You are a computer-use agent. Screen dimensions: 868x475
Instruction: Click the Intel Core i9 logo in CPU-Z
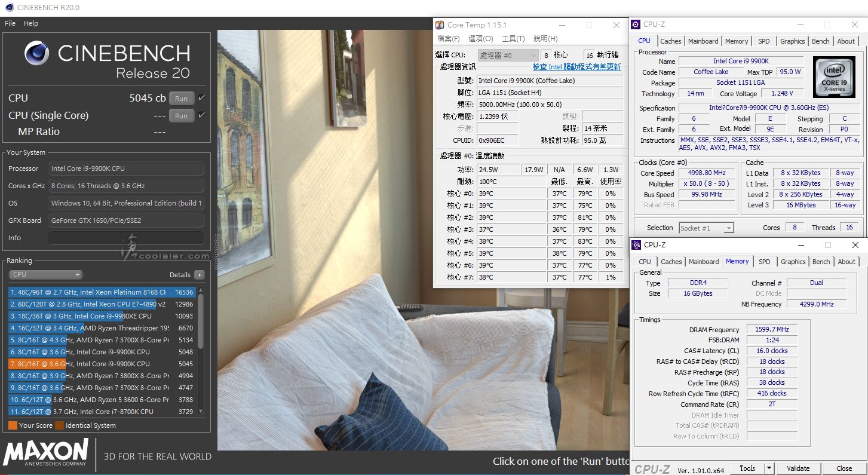click(x=834, y=77)
